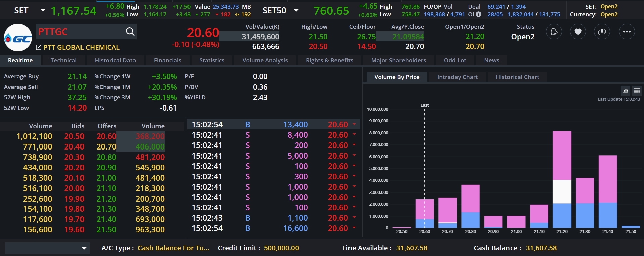Click the 20.60 best offer price

pos(106,136)
